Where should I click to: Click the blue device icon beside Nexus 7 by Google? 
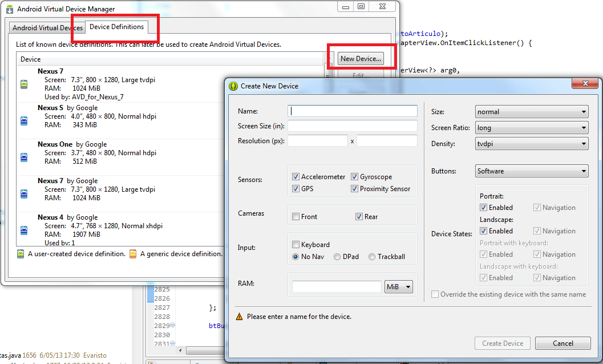(24, 194)
